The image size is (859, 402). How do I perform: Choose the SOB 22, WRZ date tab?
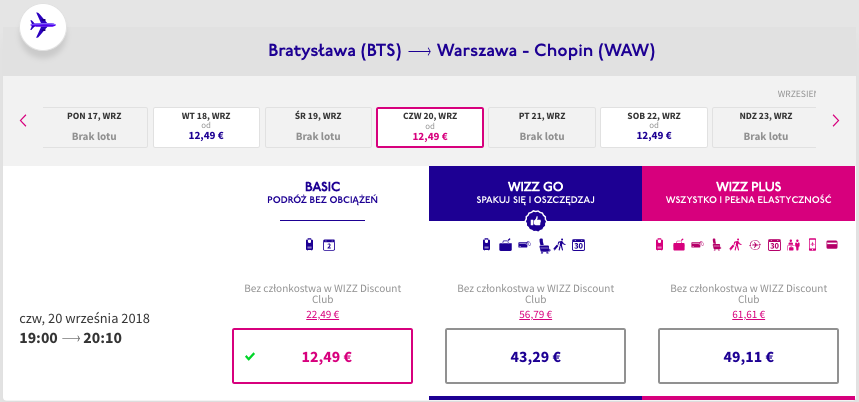pyautogui.click(x=654, y=127)
